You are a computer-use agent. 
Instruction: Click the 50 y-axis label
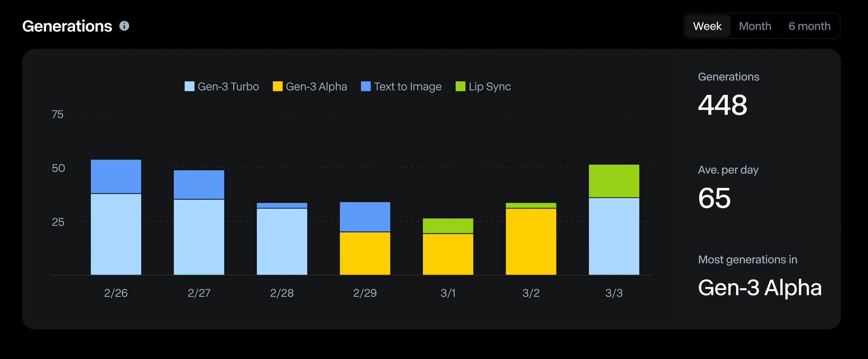[58, 168]
